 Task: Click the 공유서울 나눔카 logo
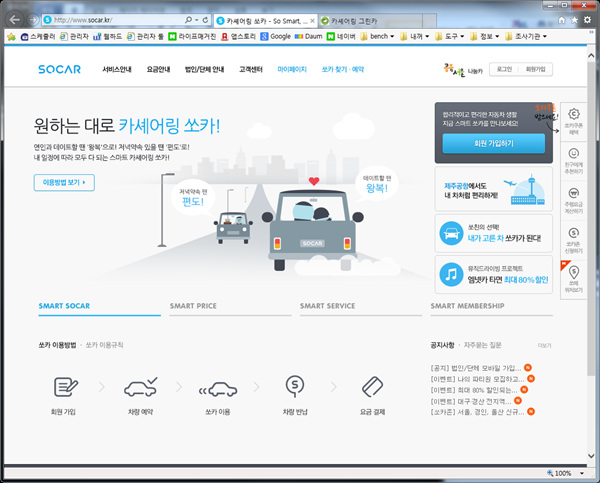click(x=463, y=70)
